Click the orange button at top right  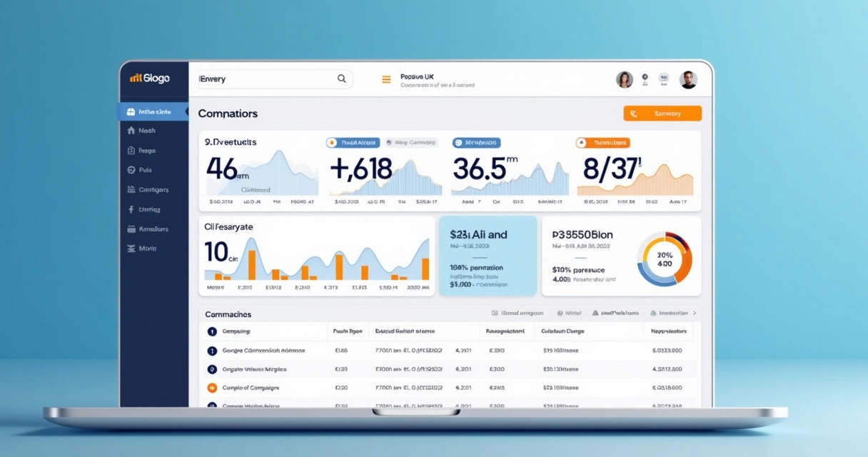[662, 114]
